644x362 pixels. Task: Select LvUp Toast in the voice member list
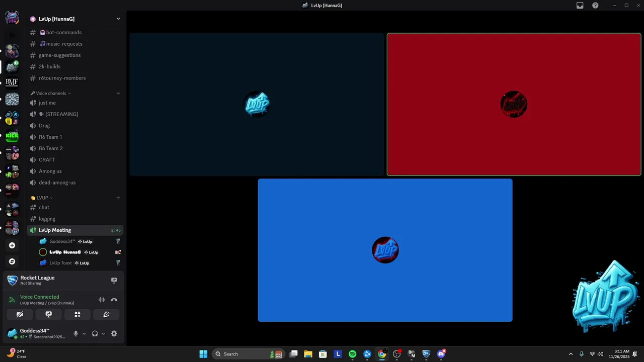80,263
